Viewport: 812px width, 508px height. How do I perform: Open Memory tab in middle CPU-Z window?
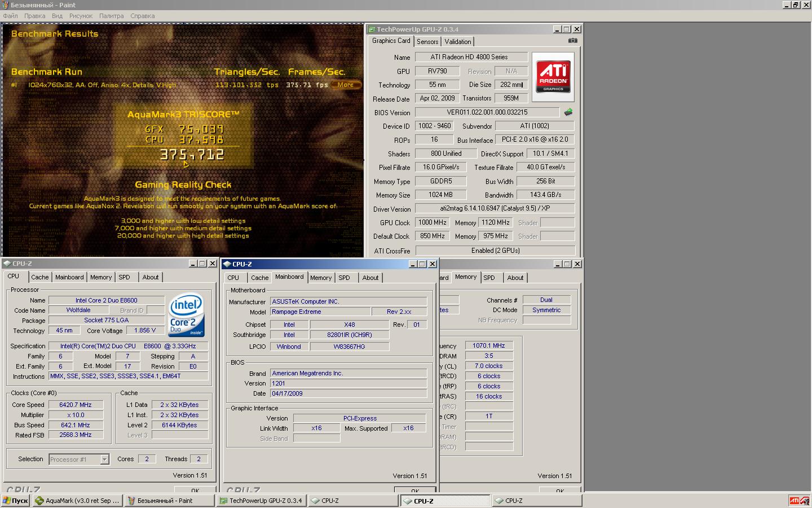click(x=321, y=278)
